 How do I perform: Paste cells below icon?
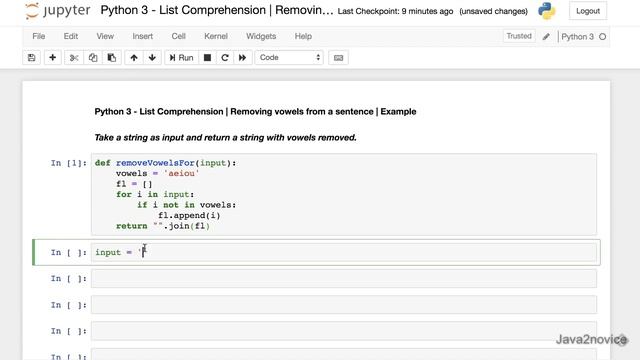[x=111, y=58]
